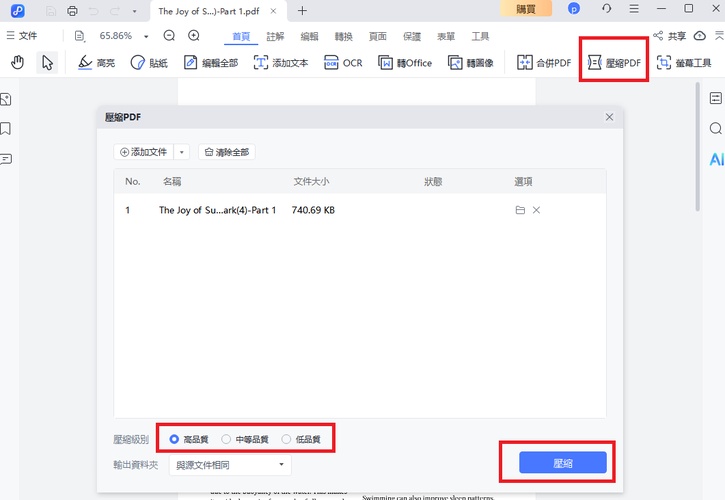Open 輸出資料夾 output folder dropdown
The image size is (725, 500).
(230, 465)
